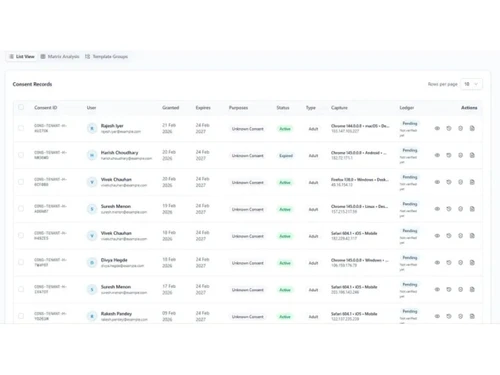View details eye icon for Rajesh Iyer

(437, 128)
